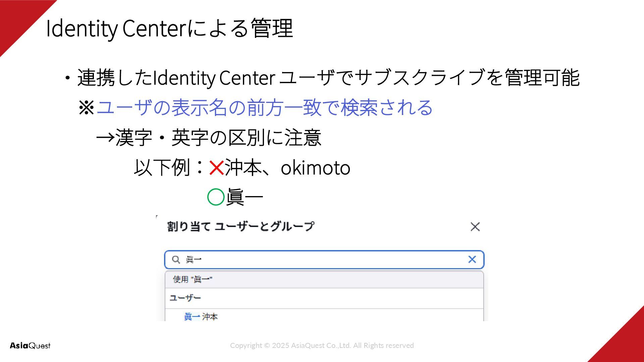Click the slide title Identity Centerによる管理
The height and width of the screenshot is (362, 644).
coord(169,28)
